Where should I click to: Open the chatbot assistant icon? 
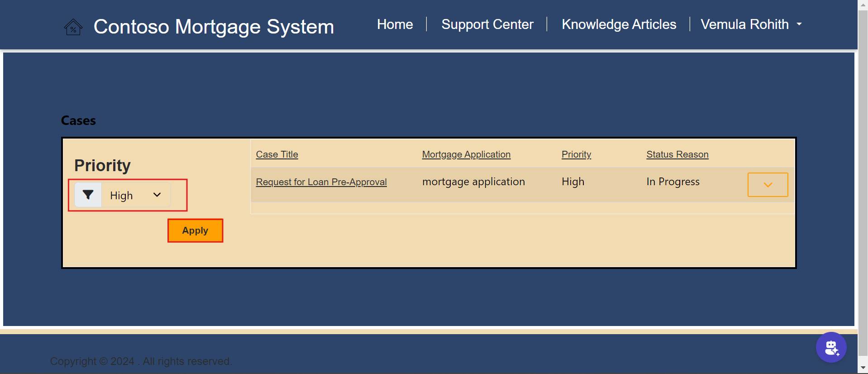tap(831, 348)
